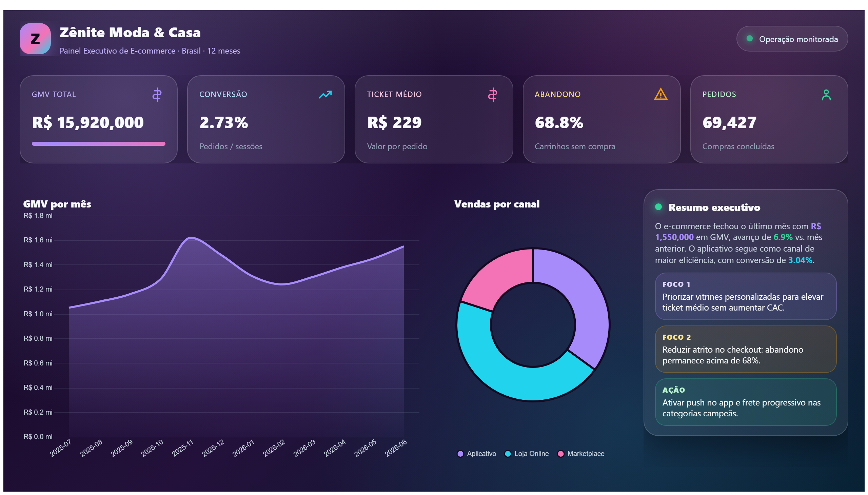Open the FOCO 2 checkout friction card
Screen dimensions: 868x495
(745, 349)
